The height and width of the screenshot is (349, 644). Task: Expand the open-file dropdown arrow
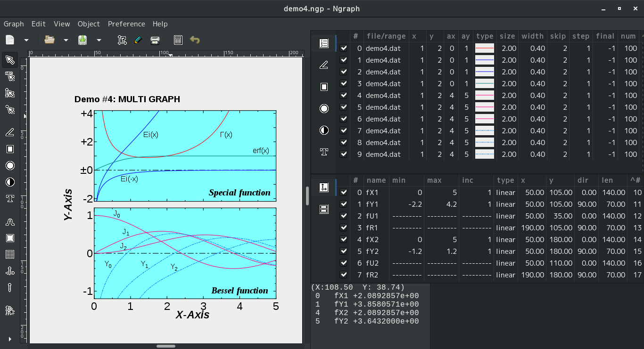66,40
